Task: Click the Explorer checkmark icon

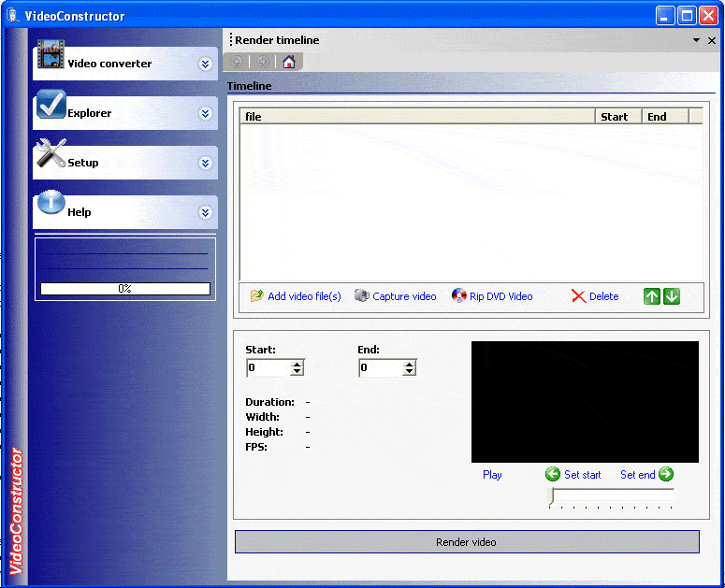Action: click(x=51, y=106)
